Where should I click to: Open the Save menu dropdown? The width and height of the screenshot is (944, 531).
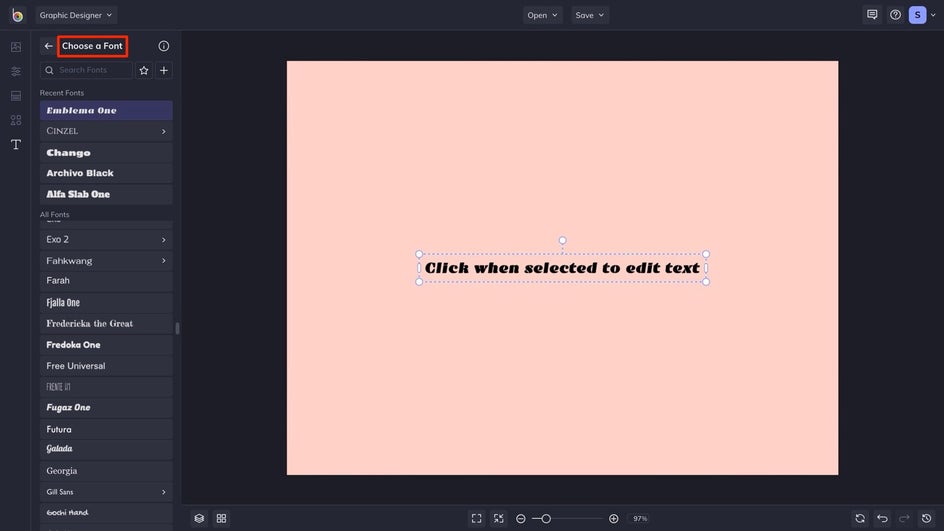coord(589,15)
